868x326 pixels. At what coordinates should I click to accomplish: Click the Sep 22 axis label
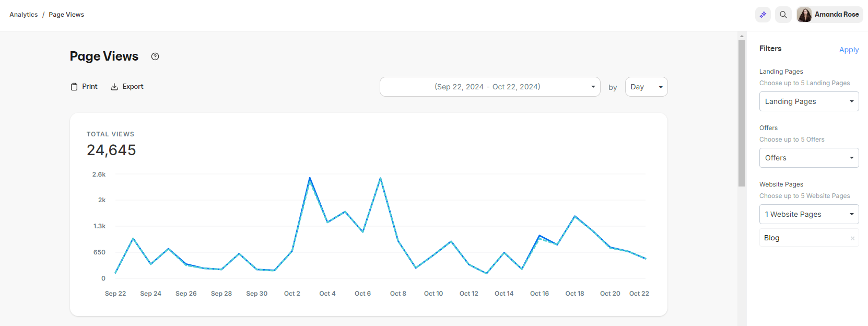click(x=115, y=294)
